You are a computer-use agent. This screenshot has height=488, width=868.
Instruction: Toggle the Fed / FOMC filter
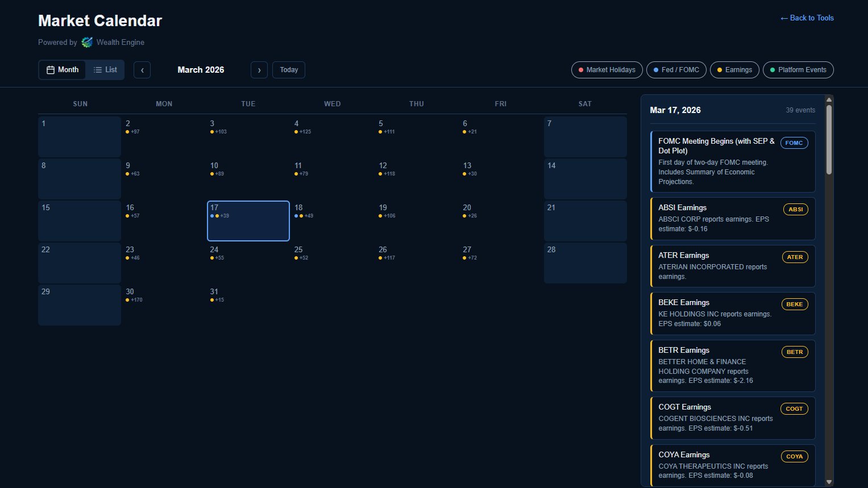[x=676, y=69]
